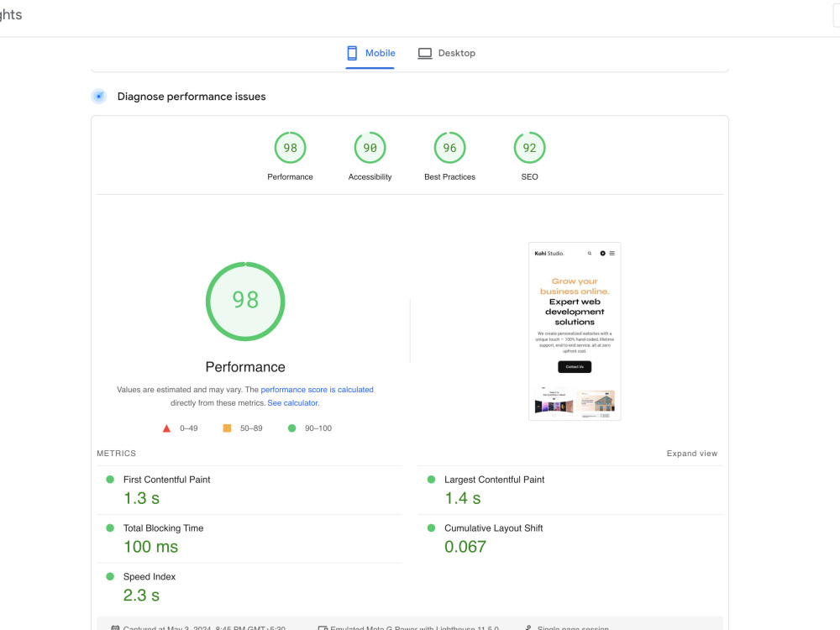Click the 1.4 s value
Image resolution: width=840 pixels, height=630 pixels.
(463, 498)
